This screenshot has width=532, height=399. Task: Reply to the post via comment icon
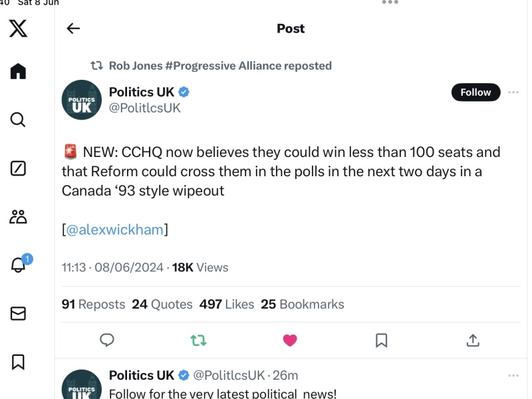click(107, 340)
